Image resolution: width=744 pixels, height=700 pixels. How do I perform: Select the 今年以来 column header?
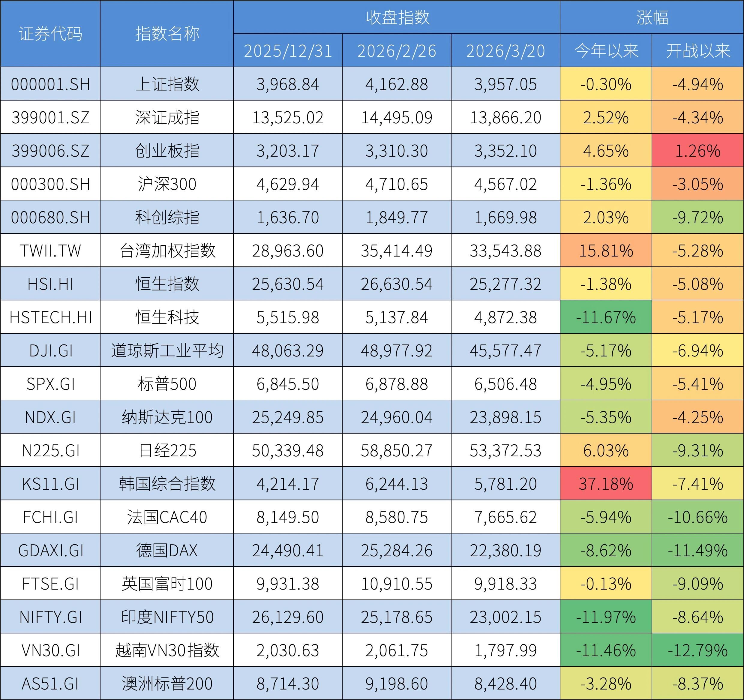pos(606,51)
